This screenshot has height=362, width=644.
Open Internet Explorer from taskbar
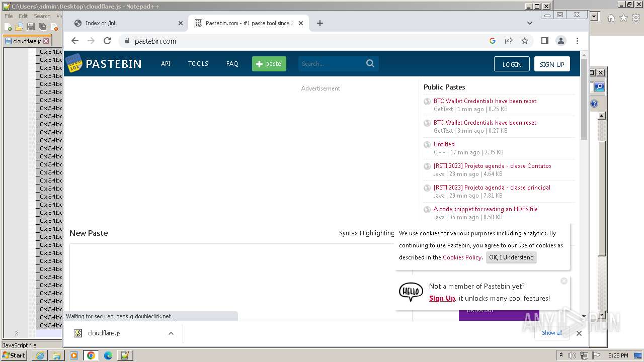tap(40, 355)
